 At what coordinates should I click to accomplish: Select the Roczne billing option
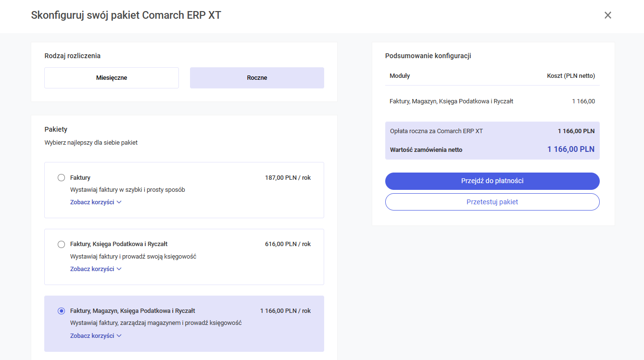tap(257, 78)
